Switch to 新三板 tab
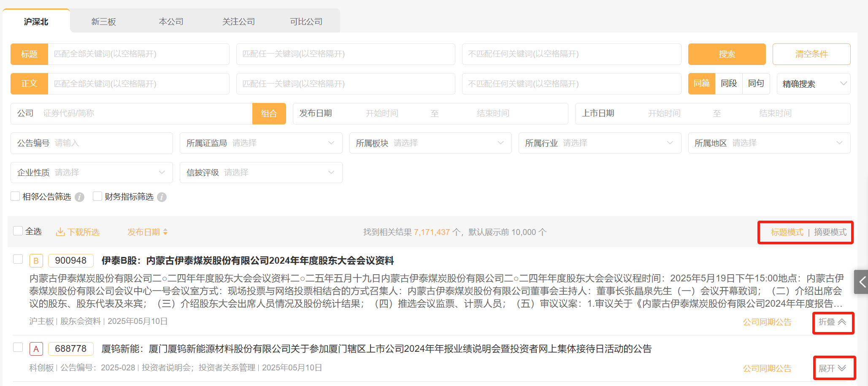 point(104,22)
